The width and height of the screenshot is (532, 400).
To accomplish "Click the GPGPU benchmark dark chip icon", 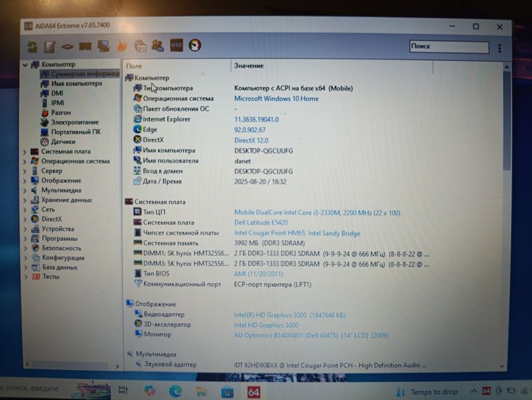I will [85, 46].
